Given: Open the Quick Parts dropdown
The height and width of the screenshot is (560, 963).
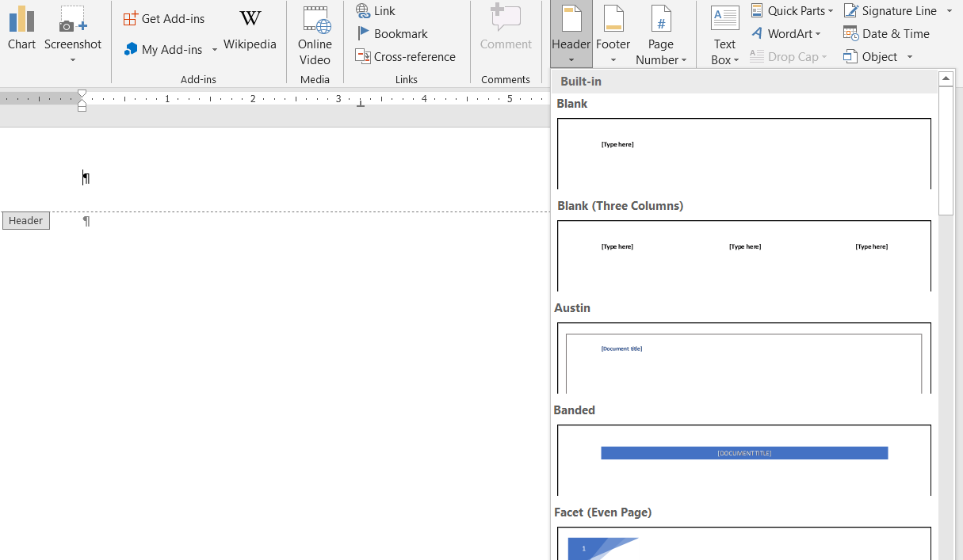Looking at the screenshot, I should point(792,10).
